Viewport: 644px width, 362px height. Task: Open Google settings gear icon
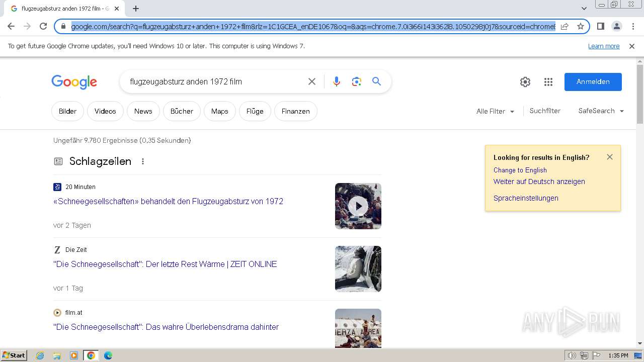[x=525, y=82]
